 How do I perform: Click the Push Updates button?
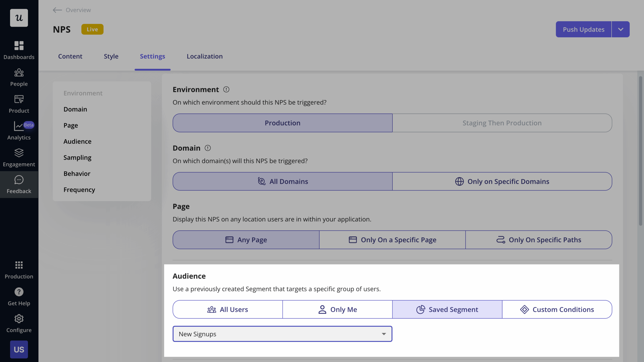coord(583,29)
